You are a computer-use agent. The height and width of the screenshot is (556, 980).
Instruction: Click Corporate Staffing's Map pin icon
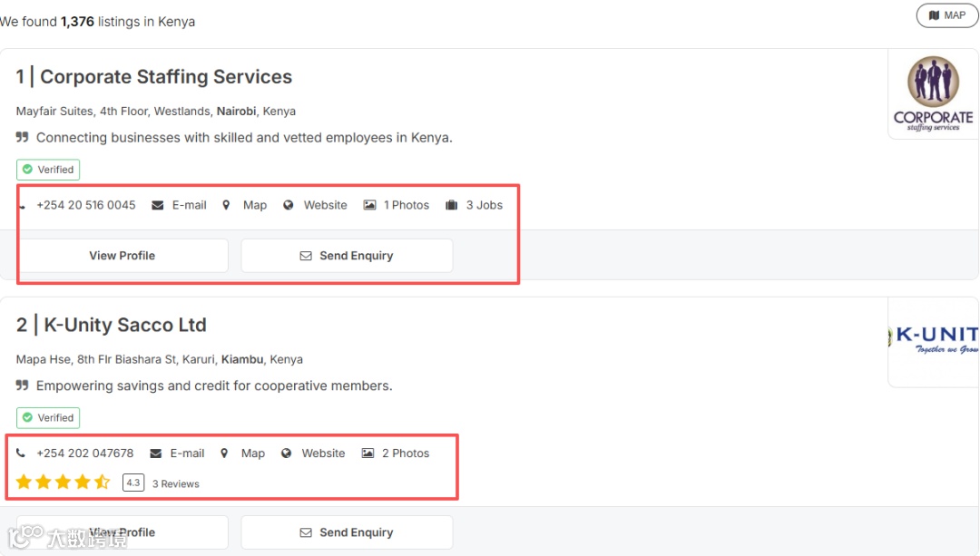(226, 205)
